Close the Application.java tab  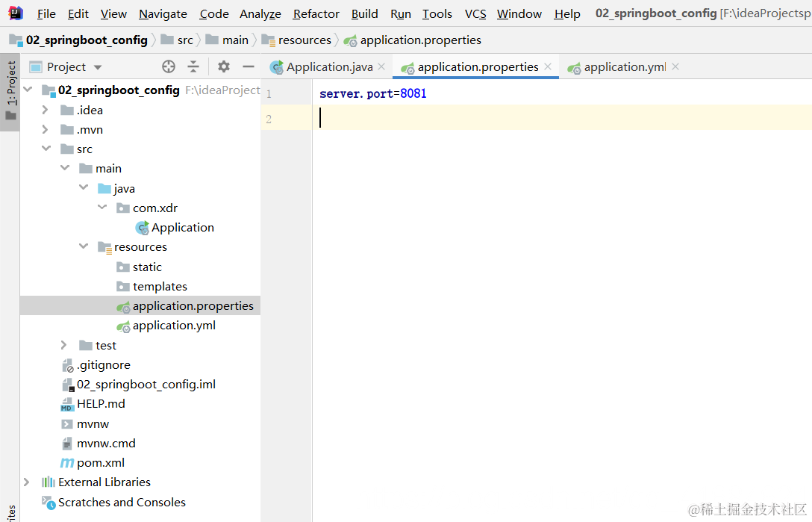click(381, 66)
